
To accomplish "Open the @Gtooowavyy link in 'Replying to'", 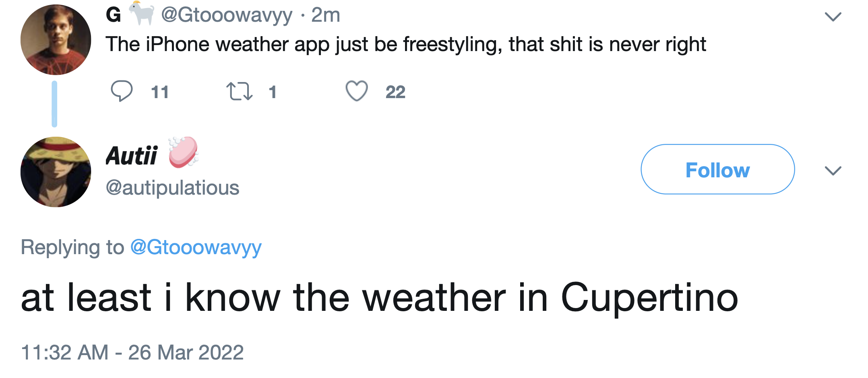I will tap(196, 247).
